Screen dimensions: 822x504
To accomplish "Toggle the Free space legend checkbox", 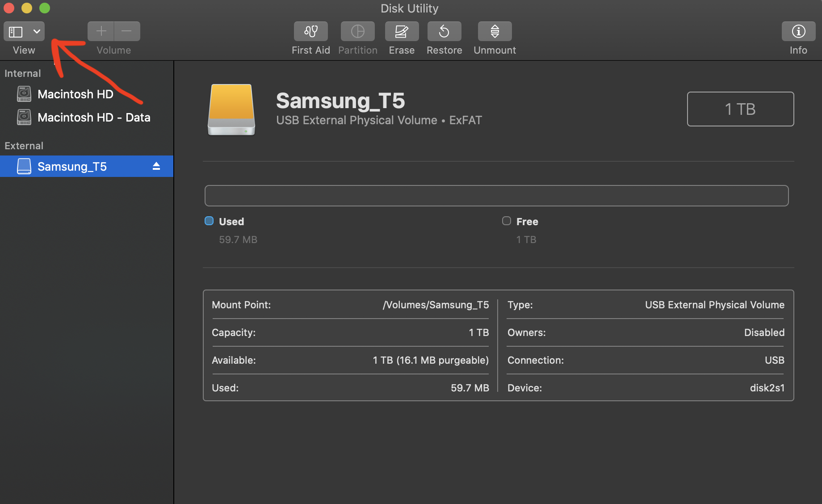I will point(506,221).
